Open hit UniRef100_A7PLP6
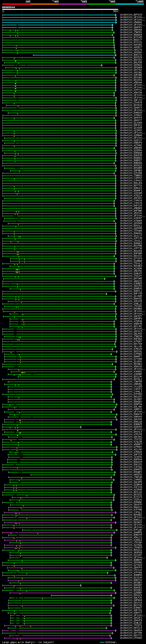This screenshot has height=644, width=146. click(131, 435)
